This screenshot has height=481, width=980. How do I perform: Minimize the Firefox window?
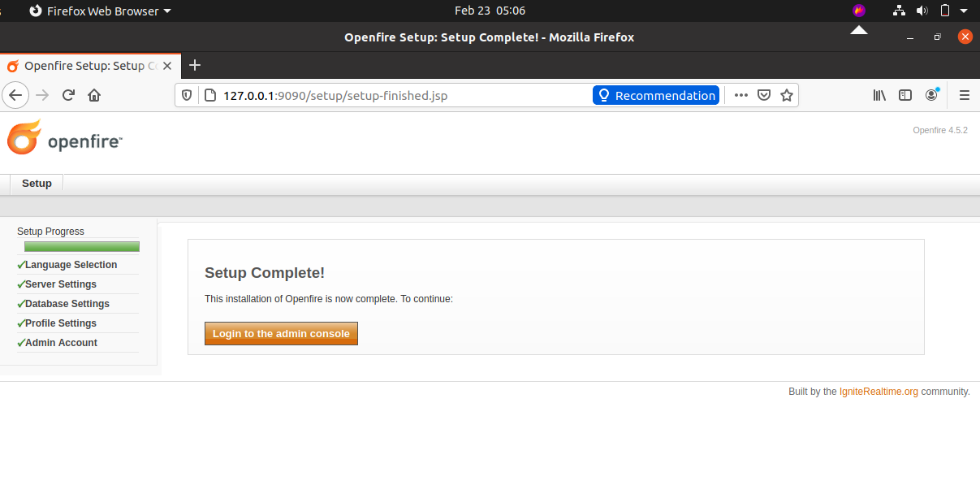912,37
